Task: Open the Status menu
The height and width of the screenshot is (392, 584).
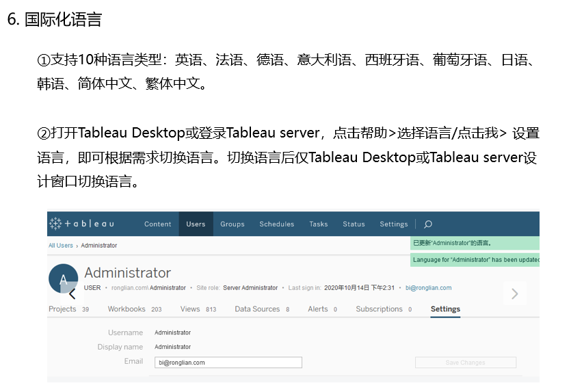Action: coord(354,224)
